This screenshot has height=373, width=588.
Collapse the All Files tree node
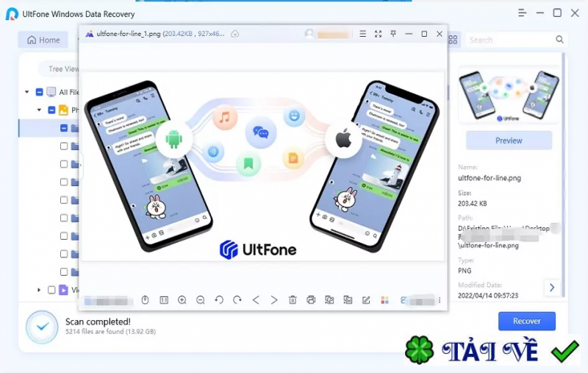point(27,92)
